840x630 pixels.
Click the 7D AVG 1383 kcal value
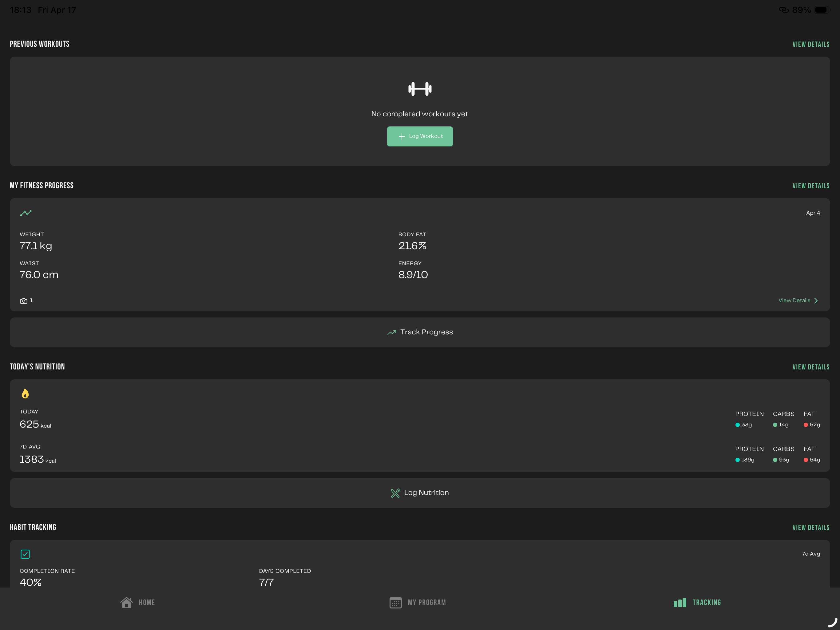(x=38, y=459)
